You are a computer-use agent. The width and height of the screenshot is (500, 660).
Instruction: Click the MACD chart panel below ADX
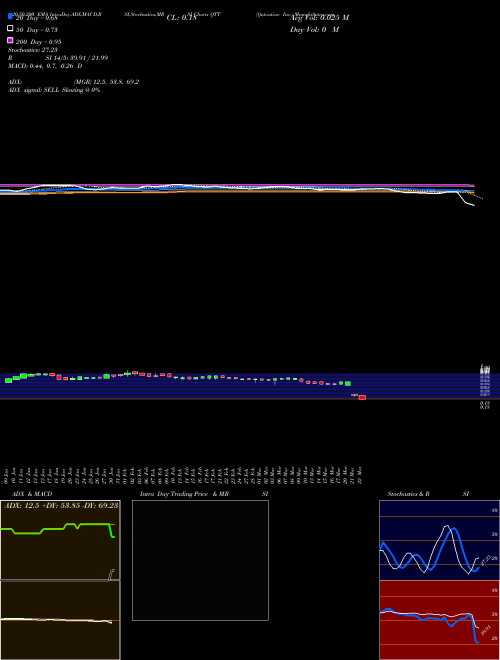coord(60,620)
